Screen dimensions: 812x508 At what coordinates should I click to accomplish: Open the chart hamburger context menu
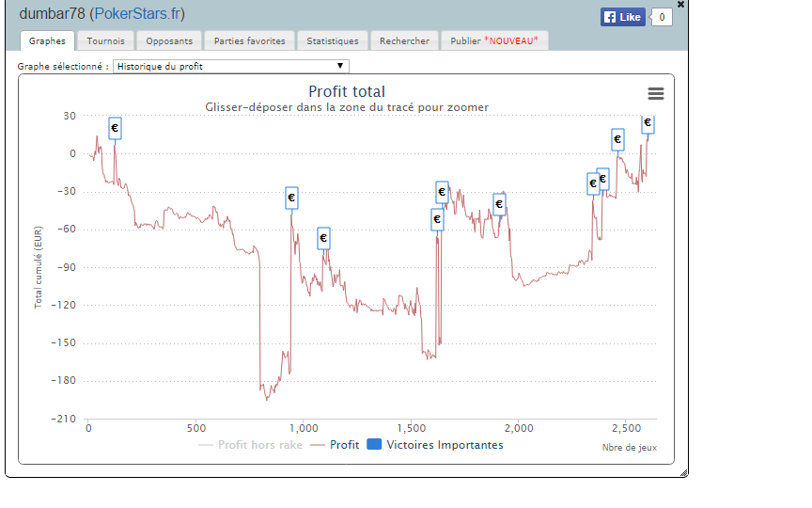[x=656, y=93]
